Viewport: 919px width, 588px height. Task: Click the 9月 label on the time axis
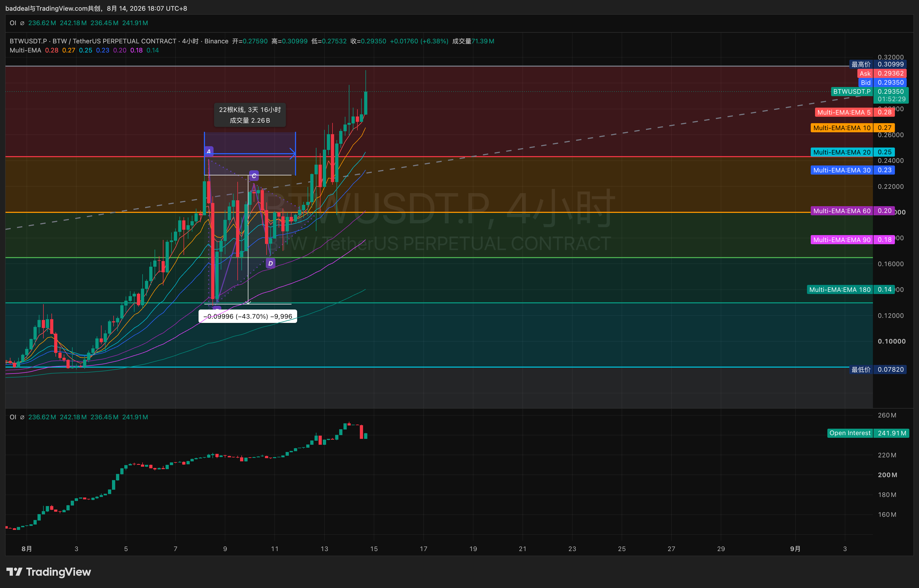[x=795, y=549]
